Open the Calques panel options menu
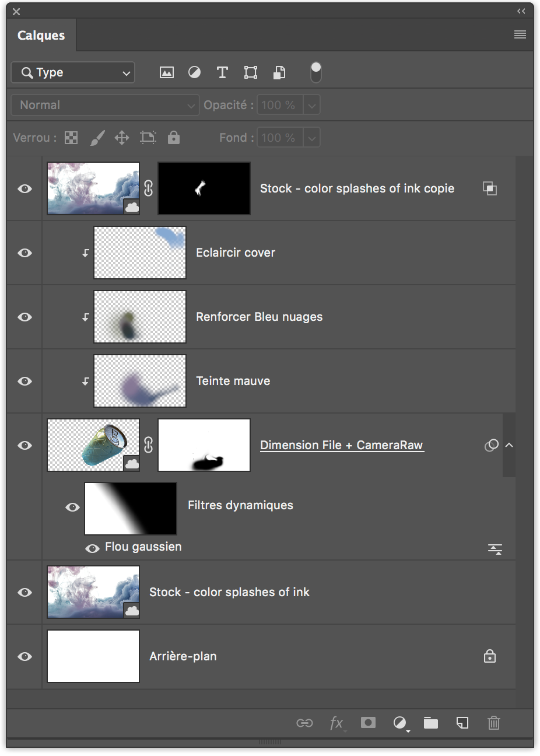The width and height of the screenshot is (540, 756). [x=520, y=35]
